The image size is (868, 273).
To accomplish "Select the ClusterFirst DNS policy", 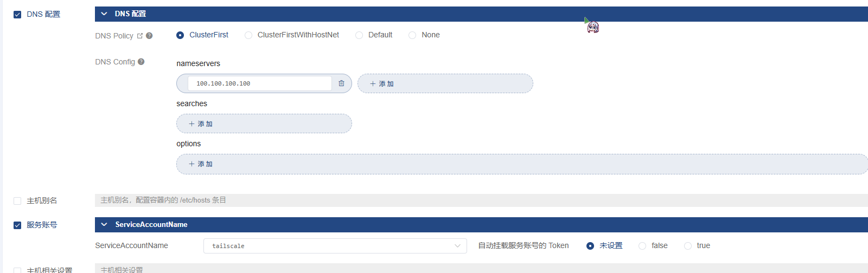I will tap(180, 35).
